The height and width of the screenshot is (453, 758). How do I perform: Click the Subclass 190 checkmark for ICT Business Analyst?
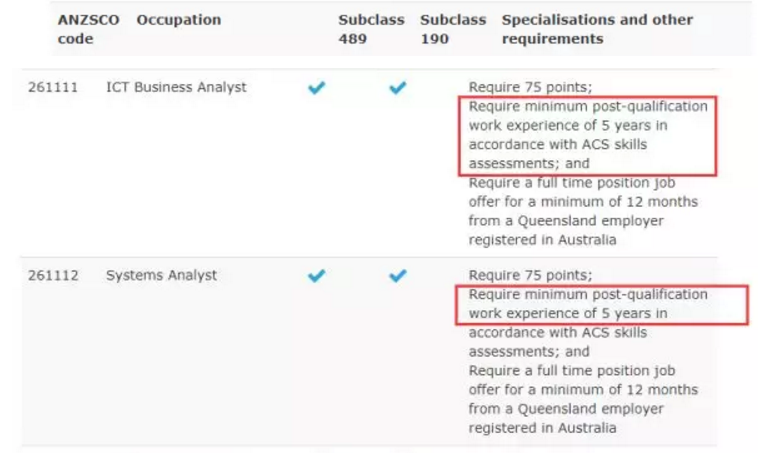tap(398, 88)
